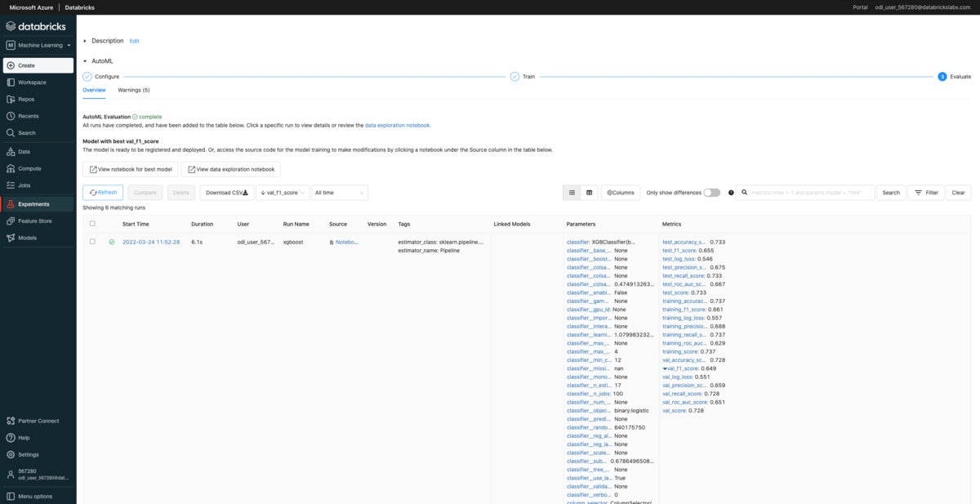Open the Filter options

(x=926, y=193)
